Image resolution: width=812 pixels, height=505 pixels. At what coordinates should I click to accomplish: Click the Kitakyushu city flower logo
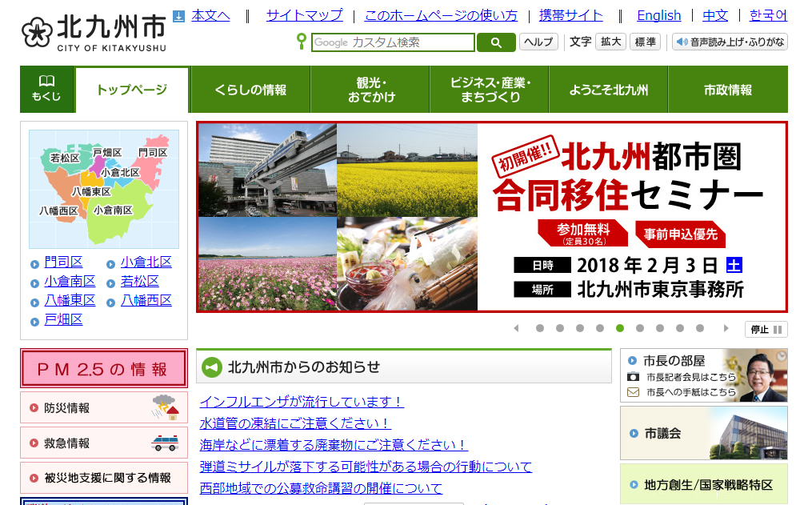coord(37,32)
